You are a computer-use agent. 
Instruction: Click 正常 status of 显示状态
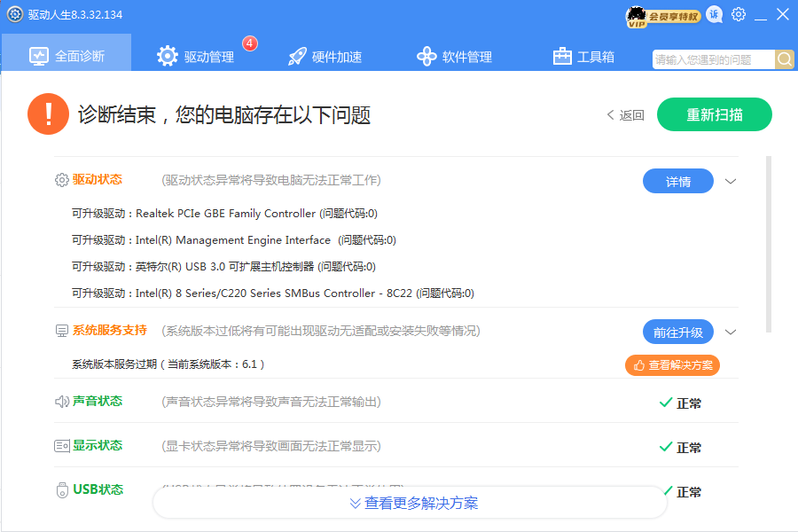pyautogui.click(x=680, y=448)
